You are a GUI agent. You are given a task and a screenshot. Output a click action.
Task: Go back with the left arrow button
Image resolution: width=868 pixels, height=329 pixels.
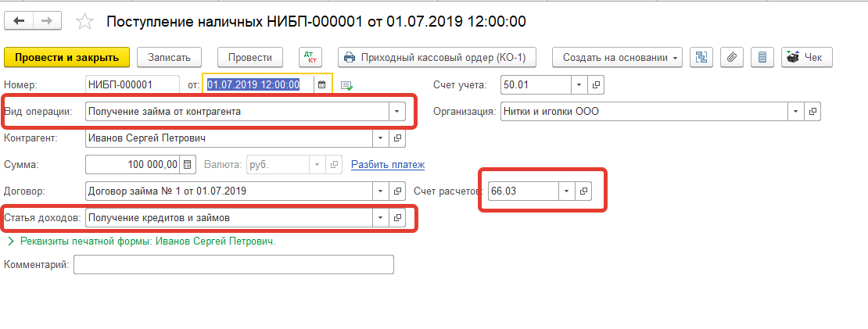point(19,21)
